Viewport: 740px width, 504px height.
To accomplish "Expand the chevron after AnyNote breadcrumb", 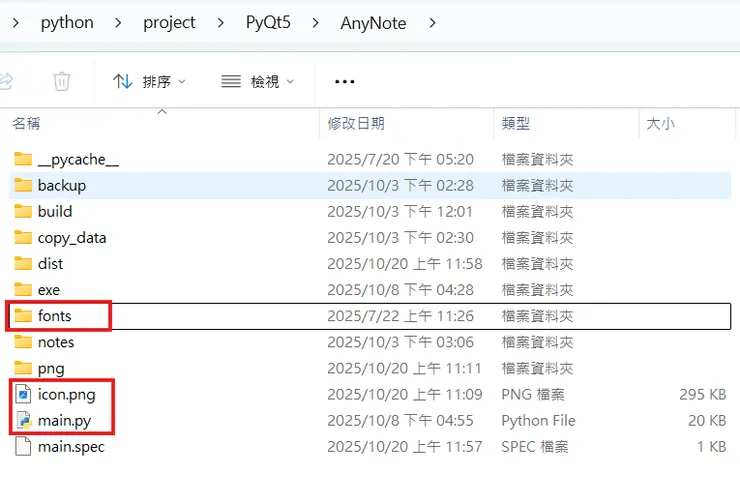I will click(432, 23).
